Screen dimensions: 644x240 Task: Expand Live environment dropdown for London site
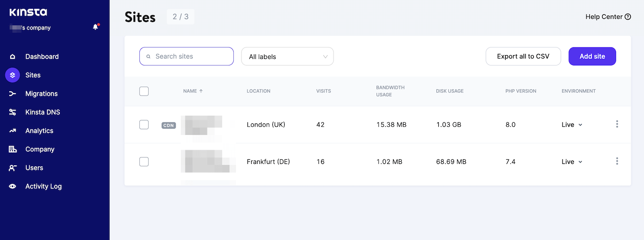572,125
